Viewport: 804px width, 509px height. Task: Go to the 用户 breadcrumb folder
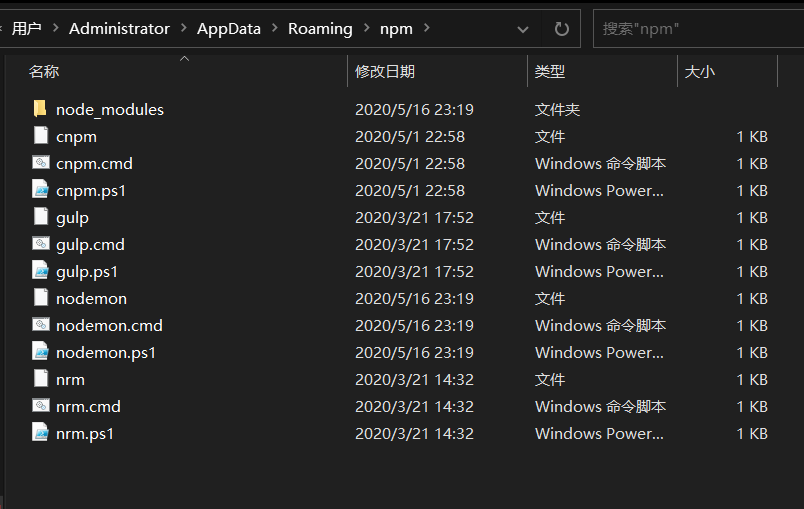click(x=27, y=29)
